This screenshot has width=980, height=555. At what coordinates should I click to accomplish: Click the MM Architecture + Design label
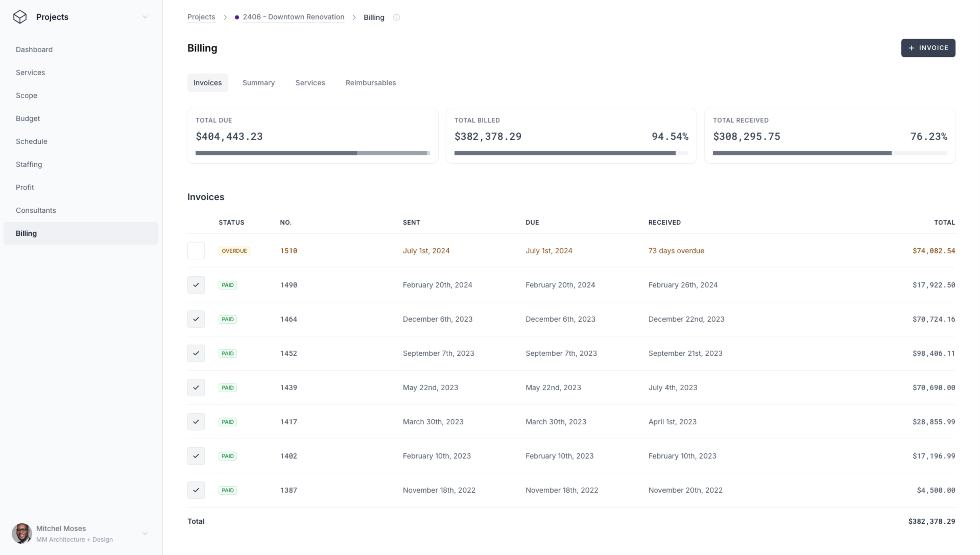click(x=74, y=539)
